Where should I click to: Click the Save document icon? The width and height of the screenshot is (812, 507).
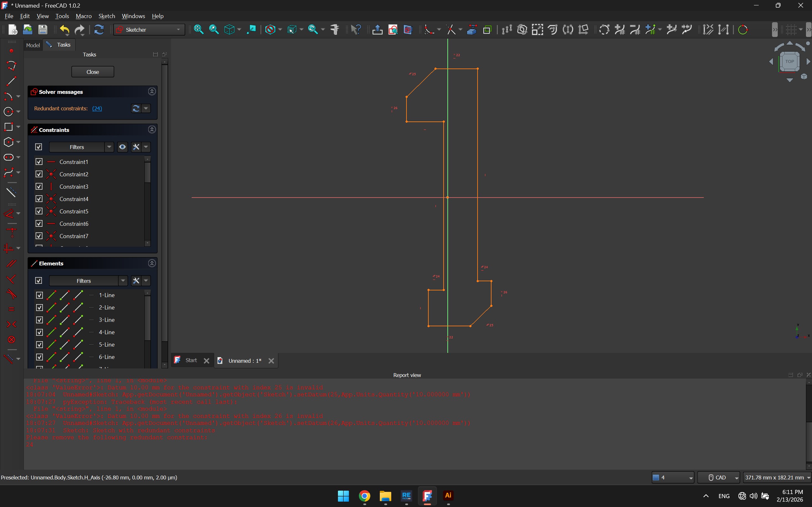pyautogui.click(x=43, y=29)
